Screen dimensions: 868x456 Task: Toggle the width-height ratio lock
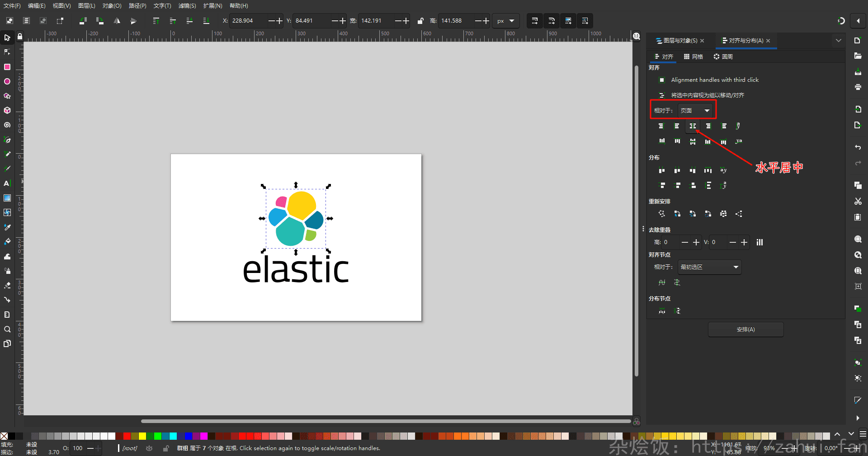pos(420,21)
